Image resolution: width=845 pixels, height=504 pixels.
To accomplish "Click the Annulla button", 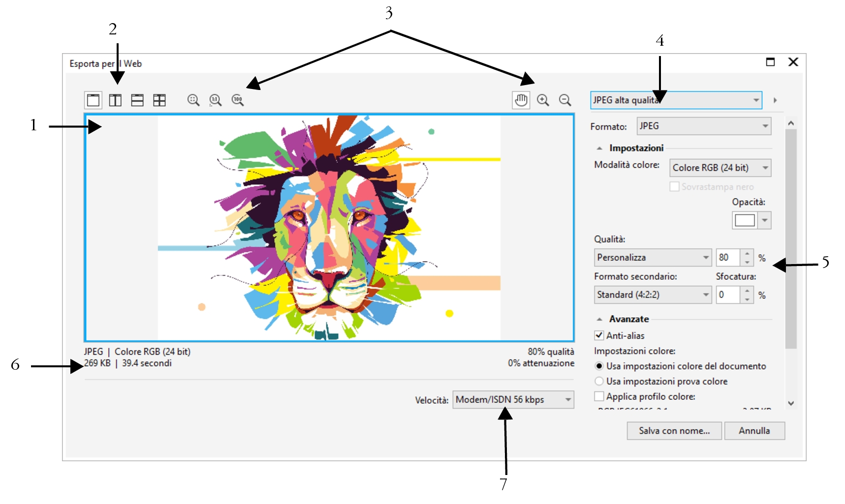I will (754, 431).
